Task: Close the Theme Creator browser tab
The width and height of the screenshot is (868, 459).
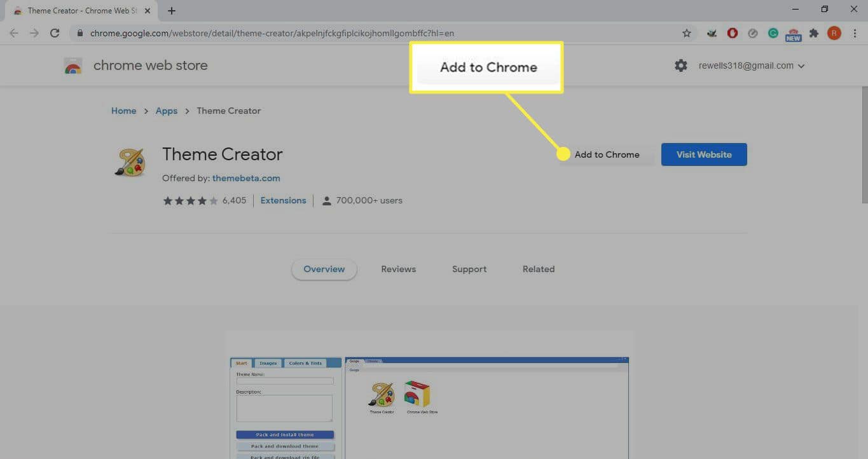Action: pyautogui.click(x=148, y=11)
